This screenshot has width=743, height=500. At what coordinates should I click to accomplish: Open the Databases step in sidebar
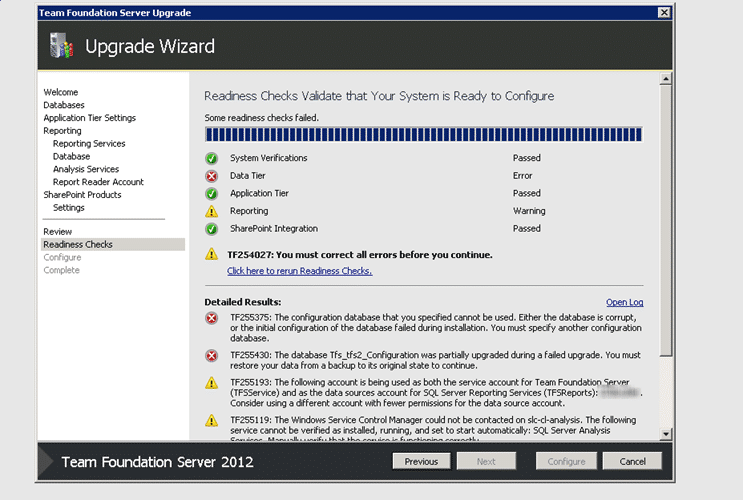[64, 105]
